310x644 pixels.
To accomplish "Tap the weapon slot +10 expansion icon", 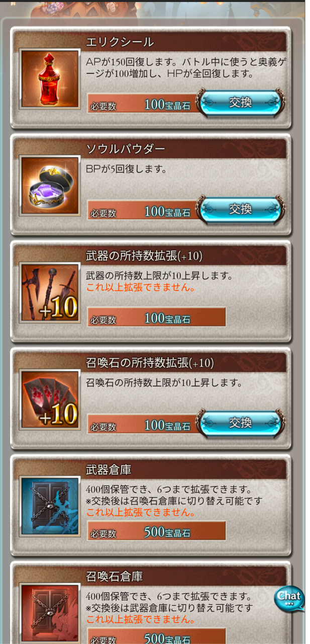I will (x=50, y=292).
